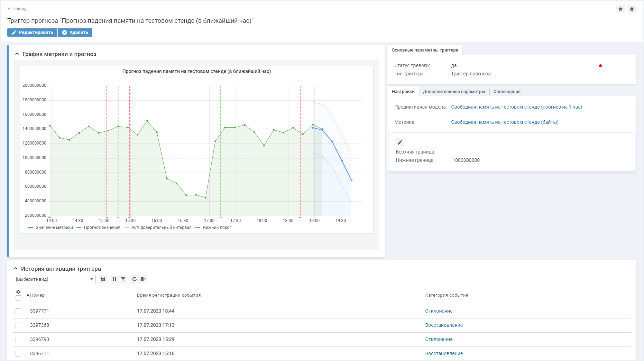The image size is (644, 361).
Task: Check the row 3396711 checkbox
Action: point(18,354)
